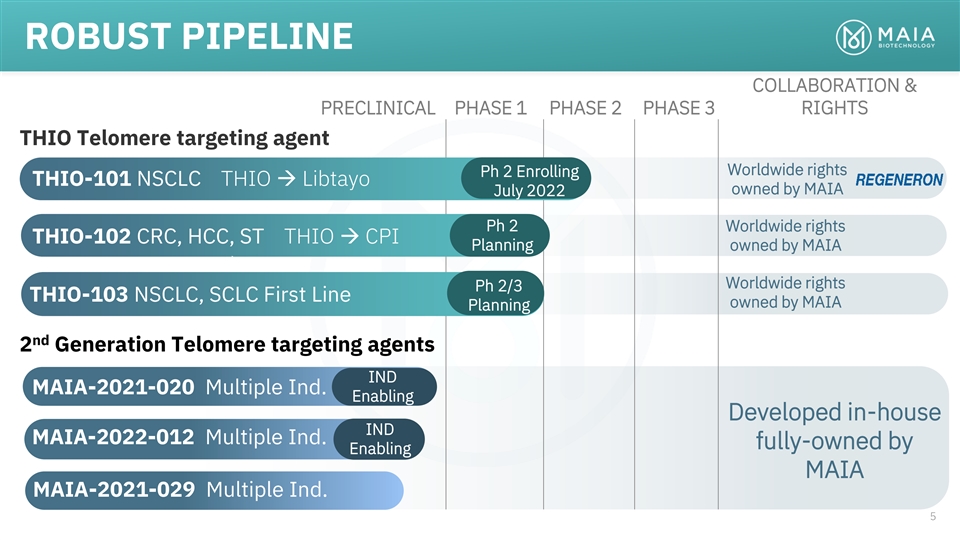Image resolution: width=960 pixels, height=540 pixels.
Task: Click the Developed in-house fully-owned by MAIA text
Action: point(834,440)
